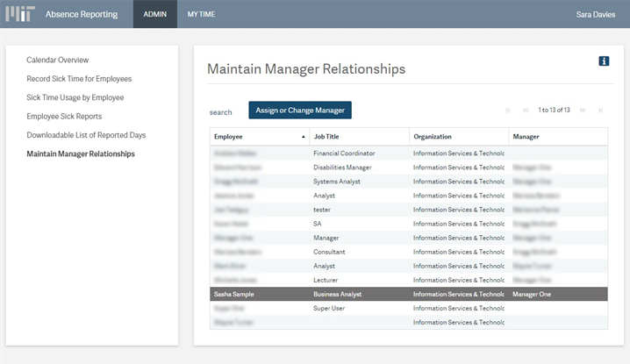Jump to last page of results
Image resolution: width=630 pixels, height=364 pixels.
click(600, 111)
